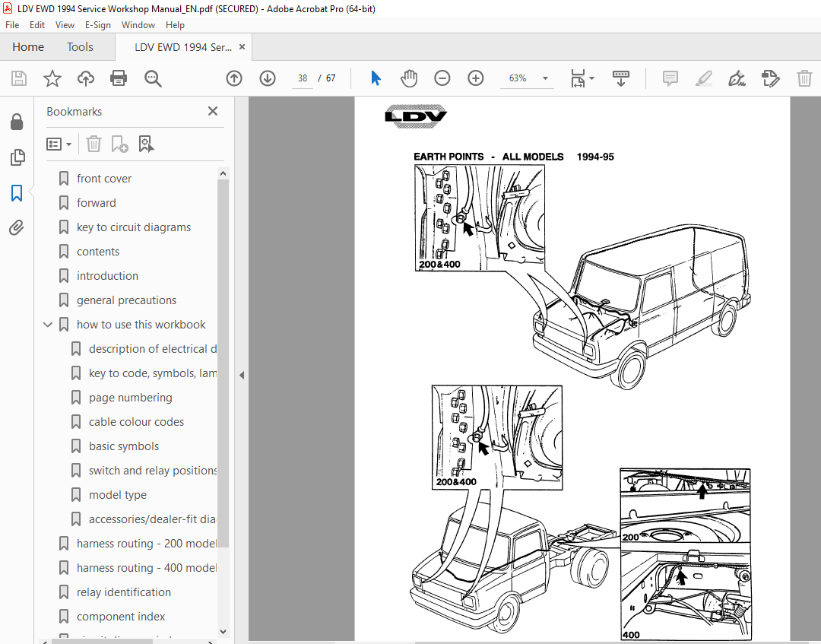Open 'description of electrical' bookmark
The height and width of the screenshot is (644, 821).
click(x=152, y=349)
